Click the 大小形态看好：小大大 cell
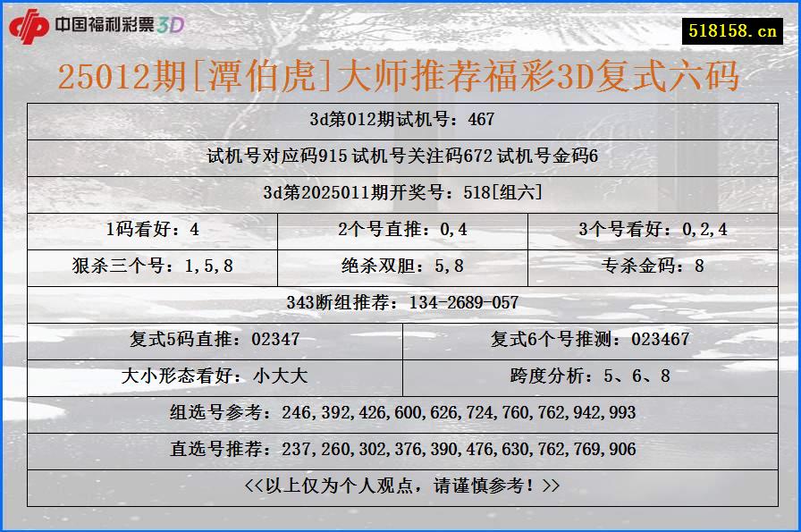The image size is (801, 532). [x=215, y=376]
